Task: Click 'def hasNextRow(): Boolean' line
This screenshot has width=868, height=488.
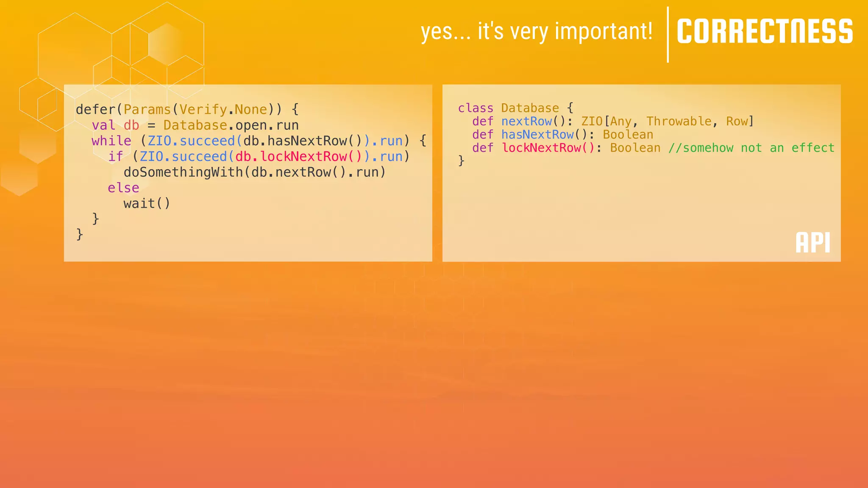Action: click(563, 134)
